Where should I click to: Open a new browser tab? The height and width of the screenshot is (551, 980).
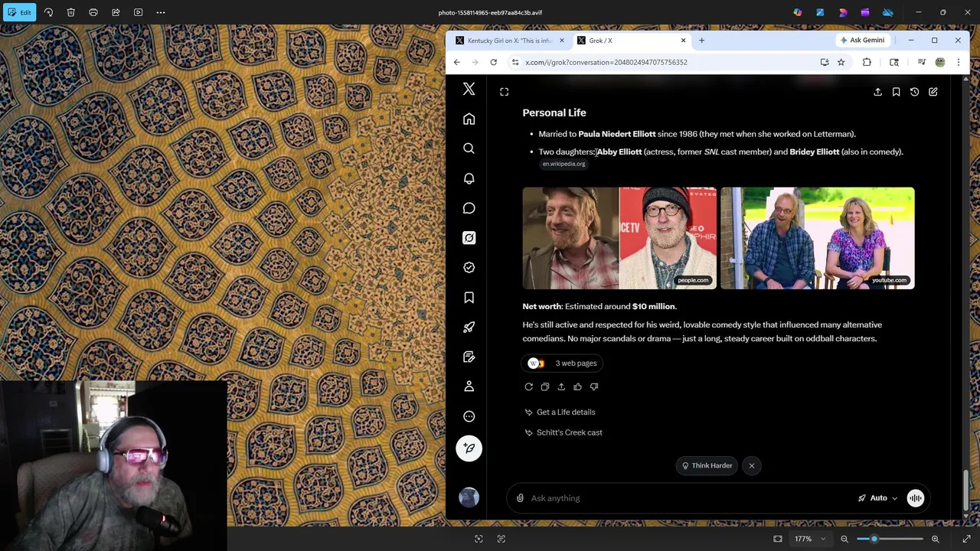pyautogui.click(x=701, y=41)
